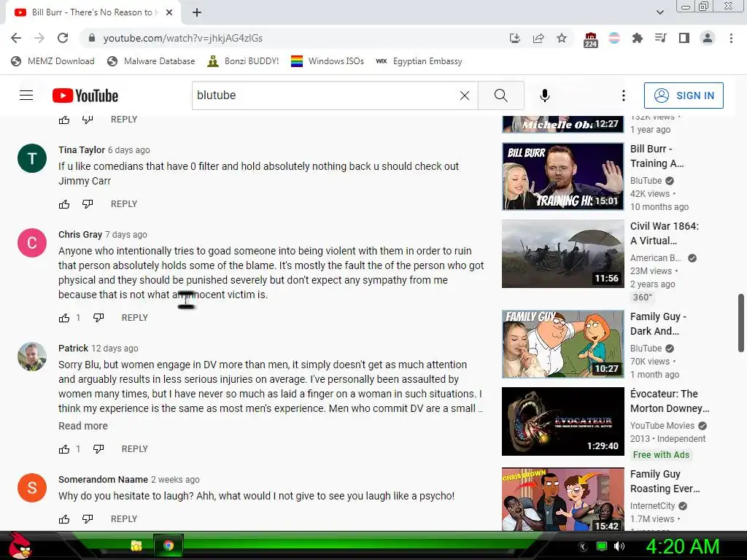This screenshot has width=747, height=560.
Task: Click the 4:20 AM taskbar clock
Action: click(682, 546)
